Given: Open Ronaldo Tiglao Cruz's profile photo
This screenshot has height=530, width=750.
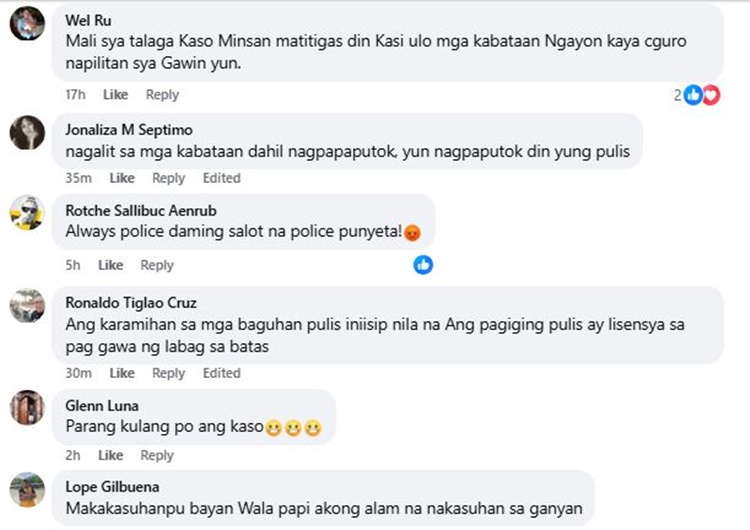Looking at the screenshot, I should tap(27, 304).
